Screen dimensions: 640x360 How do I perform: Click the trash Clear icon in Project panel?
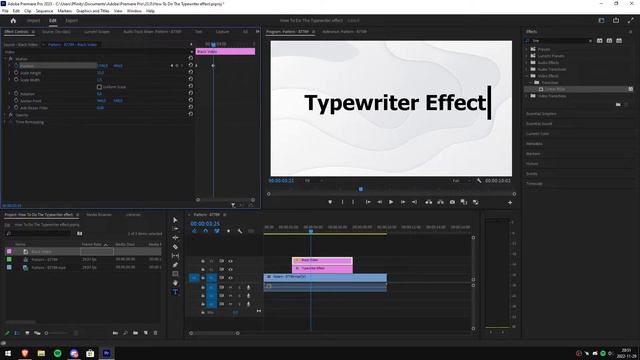click(x=156, y=333)
